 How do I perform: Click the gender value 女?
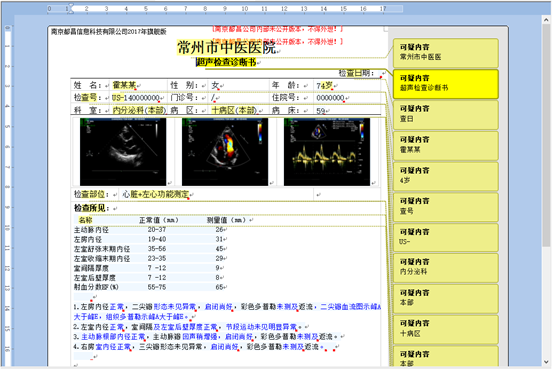click(x=215, y=86)
